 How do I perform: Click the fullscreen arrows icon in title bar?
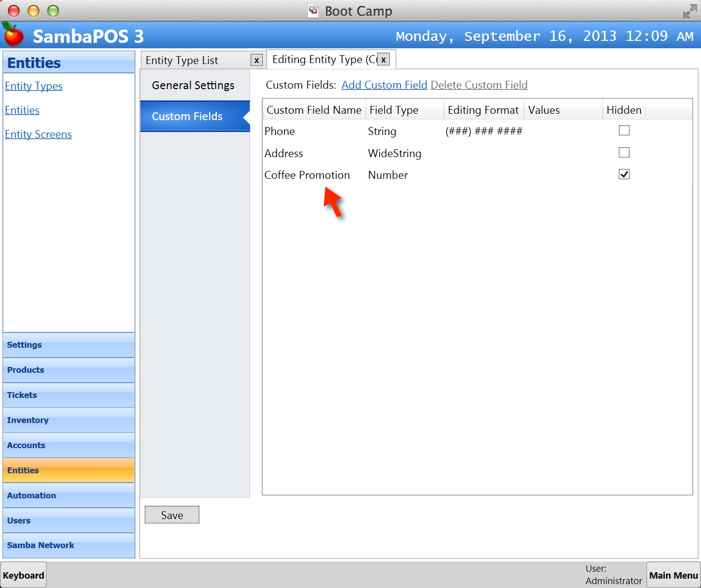click(690, 11)
